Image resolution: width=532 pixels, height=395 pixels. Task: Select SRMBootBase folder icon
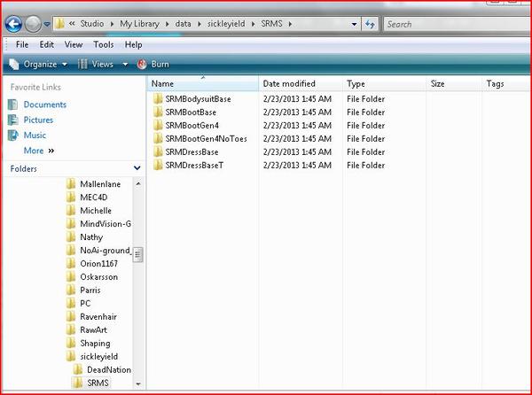[158, 112]
